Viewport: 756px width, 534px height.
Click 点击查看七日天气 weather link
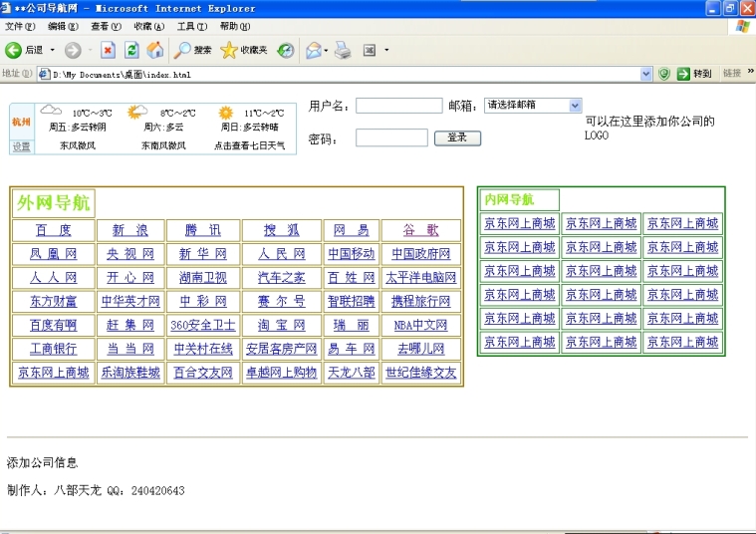pos(249,145)
